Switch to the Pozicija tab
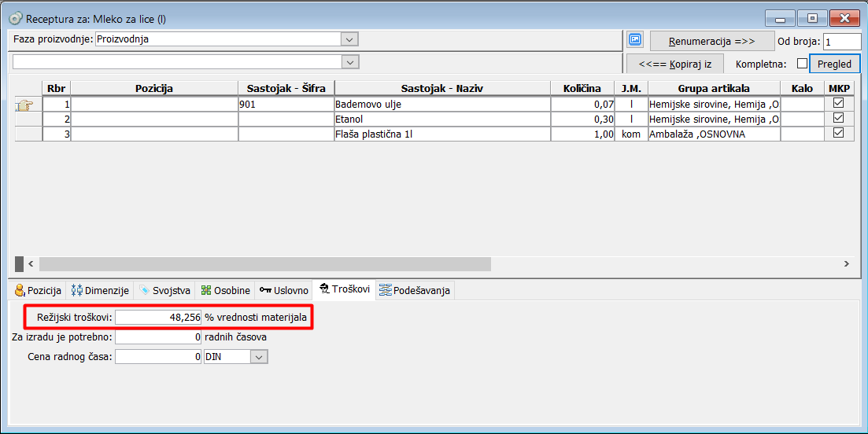The image size is (868, 434). pos(39,290)
